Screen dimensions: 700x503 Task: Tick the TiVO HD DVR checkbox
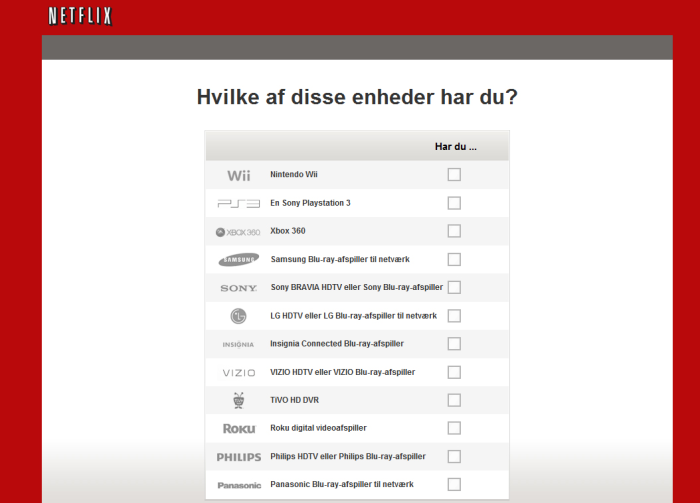(454, 400)
